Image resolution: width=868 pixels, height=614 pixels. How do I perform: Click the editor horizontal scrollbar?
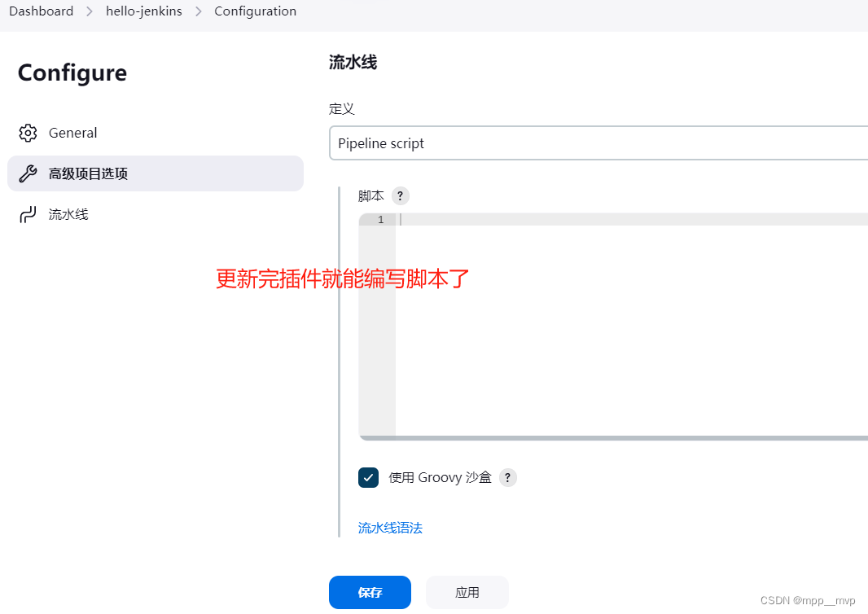613,438
